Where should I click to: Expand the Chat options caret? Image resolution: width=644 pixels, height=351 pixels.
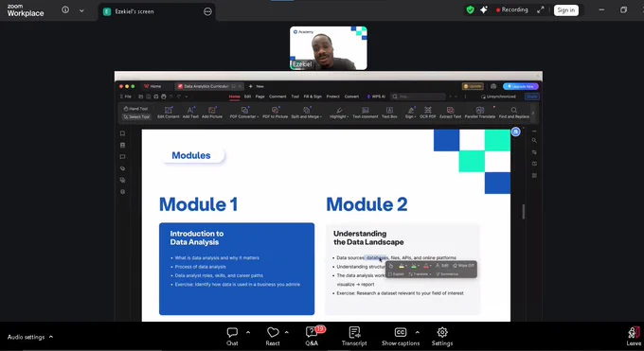pos(248,332)
